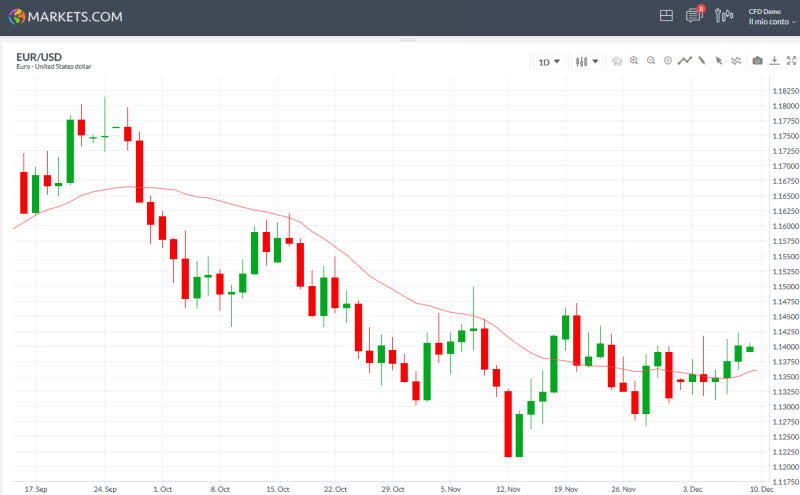Click the panel resize handle above chart
Image resolution: width=800 pixels, height=495 pixels.
click(x=406, y=40)
